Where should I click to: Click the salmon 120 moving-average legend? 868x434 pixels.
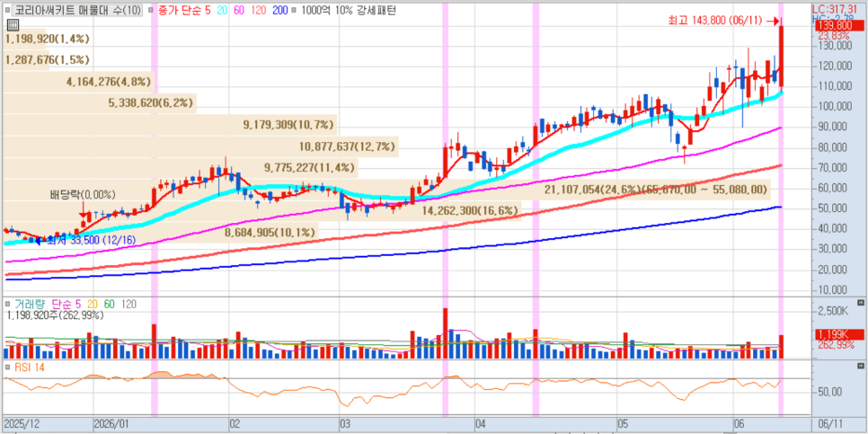click(261, 10)
